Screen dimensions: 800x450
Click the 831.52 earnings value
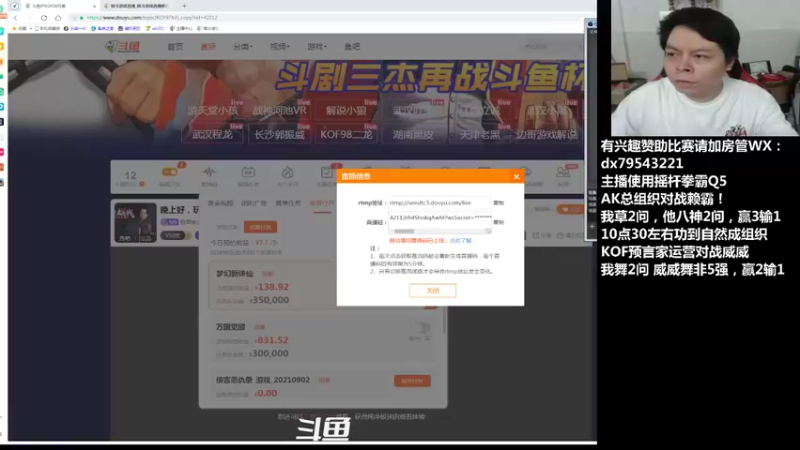pyautogui.click(x=272, y=340)
